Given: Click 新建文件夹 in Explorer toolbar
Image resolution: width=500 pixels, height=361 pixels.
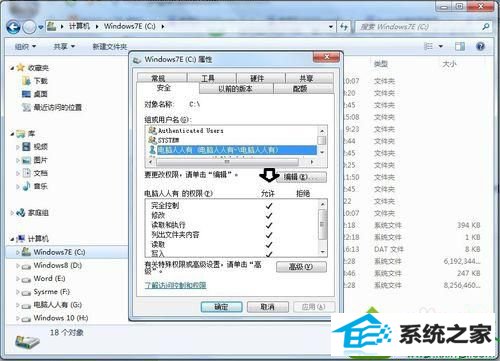Looking at the screenshot, I should click(110, 46).
